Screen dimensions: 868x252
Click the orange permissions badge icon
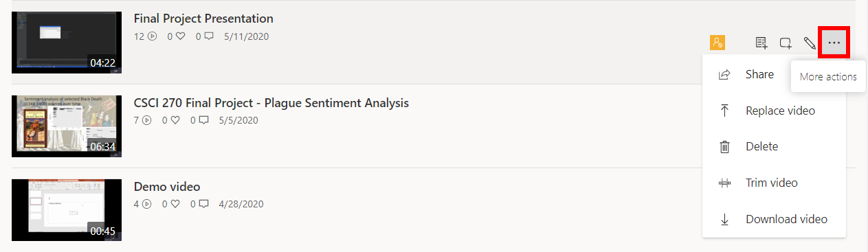717,43
